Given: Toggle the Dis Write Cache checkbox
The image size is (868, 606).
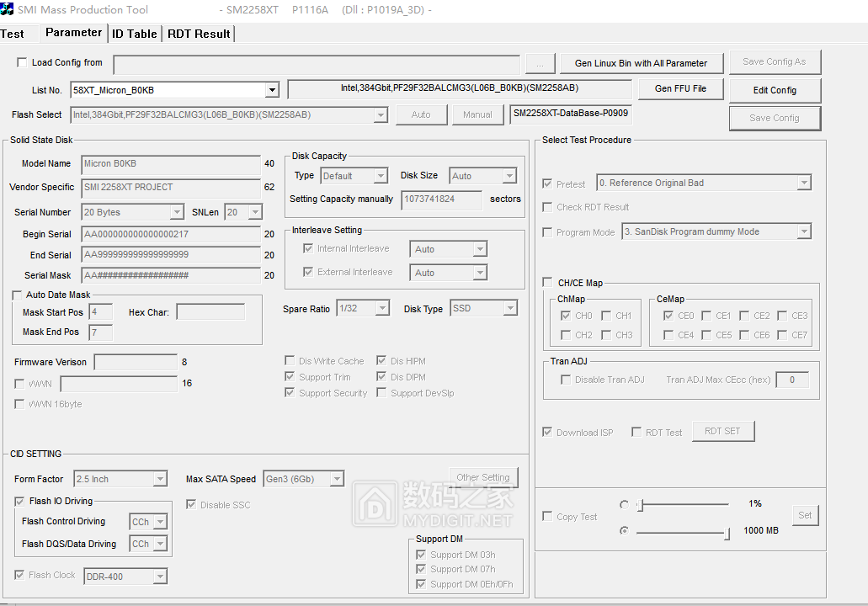Looking at the screenshot, I should coord(290,361).
